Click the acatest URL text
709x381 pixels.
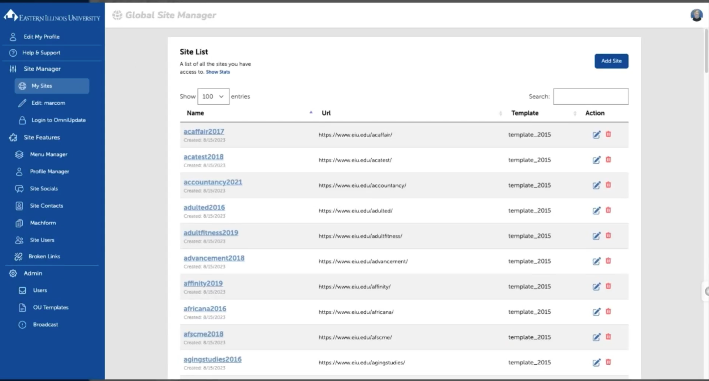[355, 160]
